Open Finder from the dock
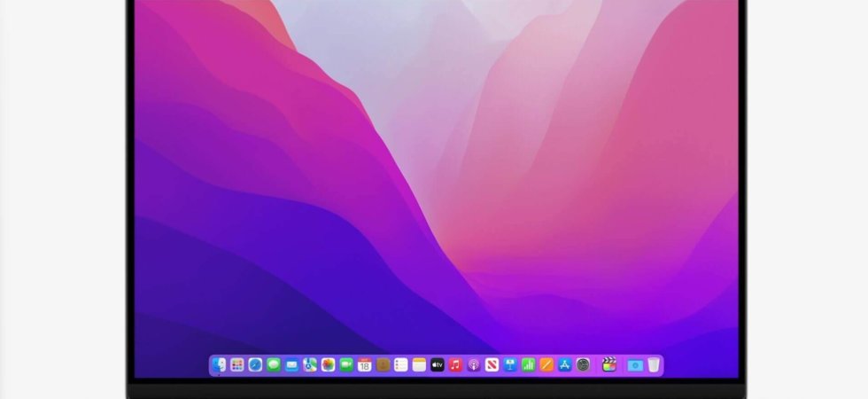The height and width of the screenshot is (399, 868). pyautogui.click(x=220, y=364)
